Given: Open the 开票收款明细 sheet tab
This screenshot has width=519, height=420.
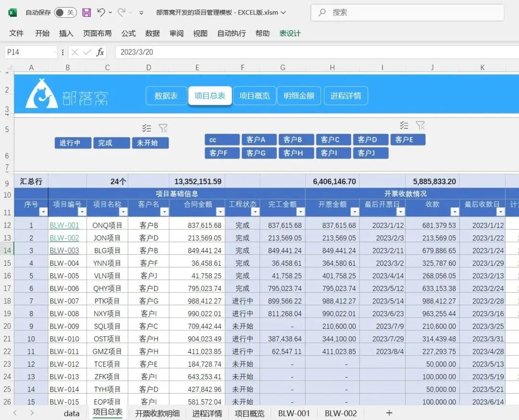Looking at the screenshot, I should pos(158,413).
